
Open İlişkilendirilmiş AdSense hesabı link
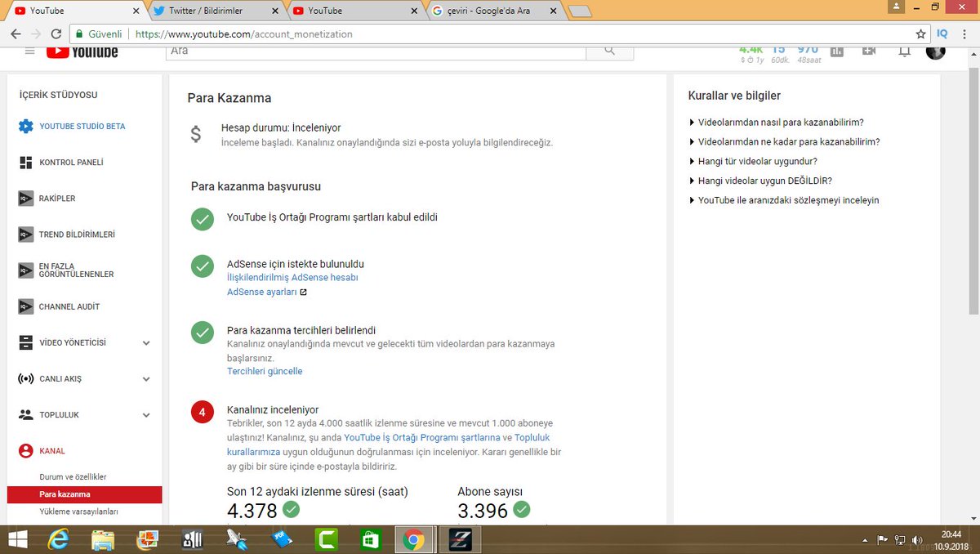click(292, 278)
